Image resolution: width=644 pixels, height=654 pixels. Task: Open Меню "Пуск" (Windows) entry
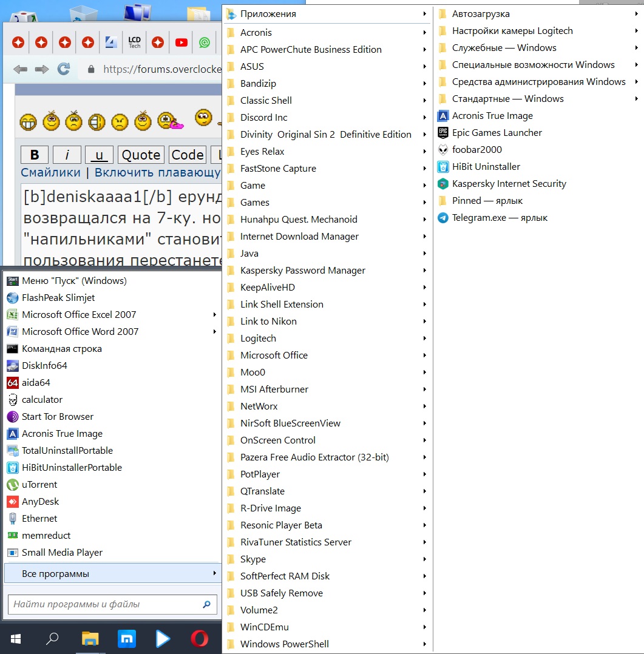pos(113,280)
